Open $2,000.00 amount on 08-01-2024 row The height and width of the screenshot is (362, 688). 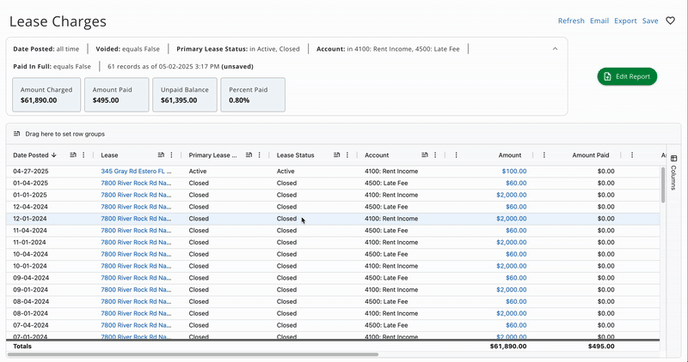click(x=512, y=313)
